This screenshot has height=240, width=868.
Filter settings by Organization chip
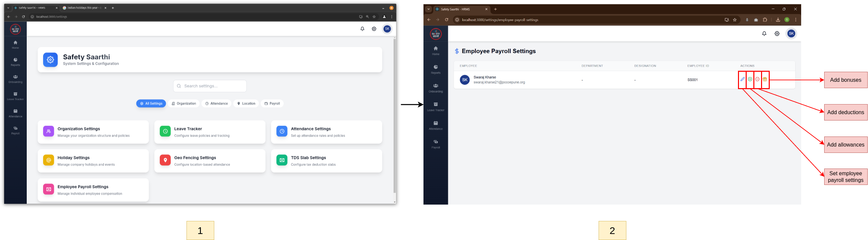point(183,104)
